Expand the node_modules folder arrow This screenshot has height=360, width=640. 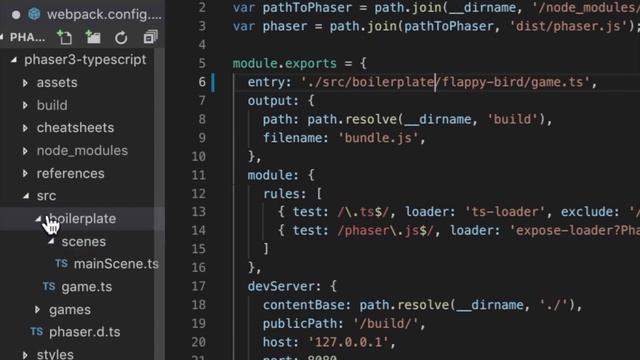(x=25, y=151)
